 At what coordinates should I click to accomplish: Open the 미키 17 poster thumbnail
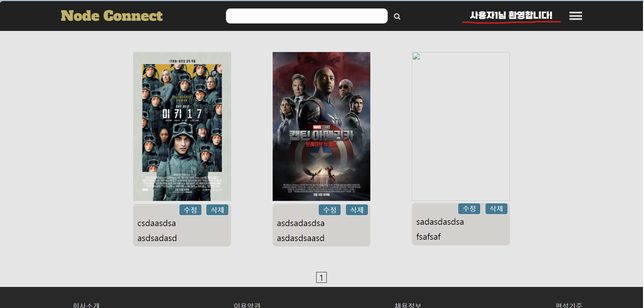(182, 126)
